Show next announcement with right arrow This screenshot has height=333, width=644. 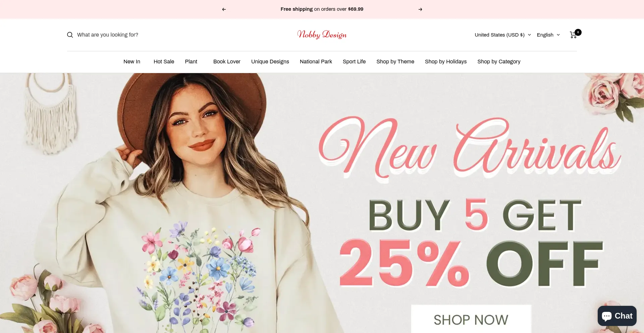[x=420, y=9]
